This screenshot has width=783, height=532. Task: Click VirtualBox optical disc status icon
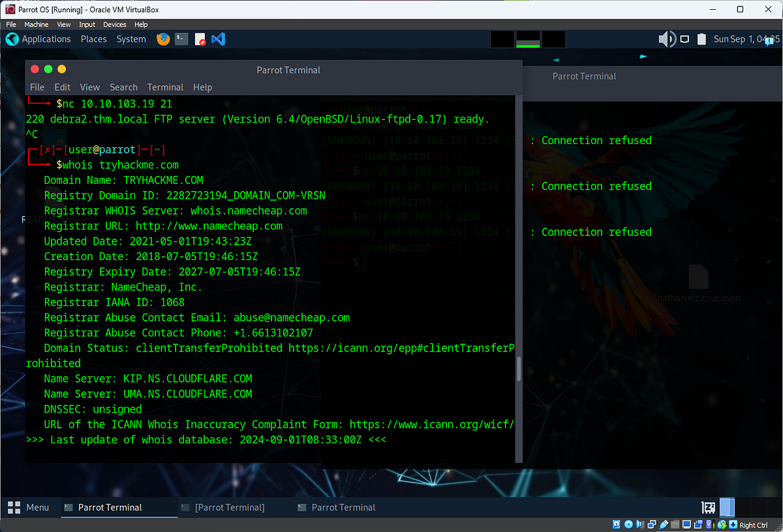(x=628, y=525)
